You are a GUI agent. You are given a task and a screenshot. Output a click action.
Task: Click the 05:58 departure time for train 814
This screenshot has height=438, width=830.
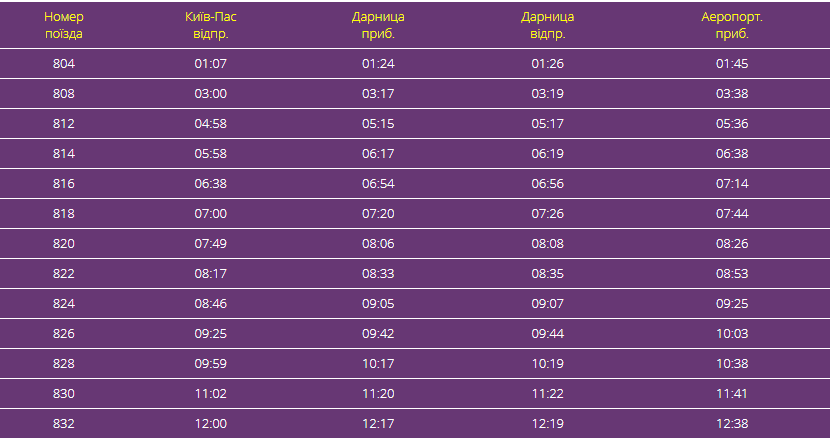click(211, 154)
